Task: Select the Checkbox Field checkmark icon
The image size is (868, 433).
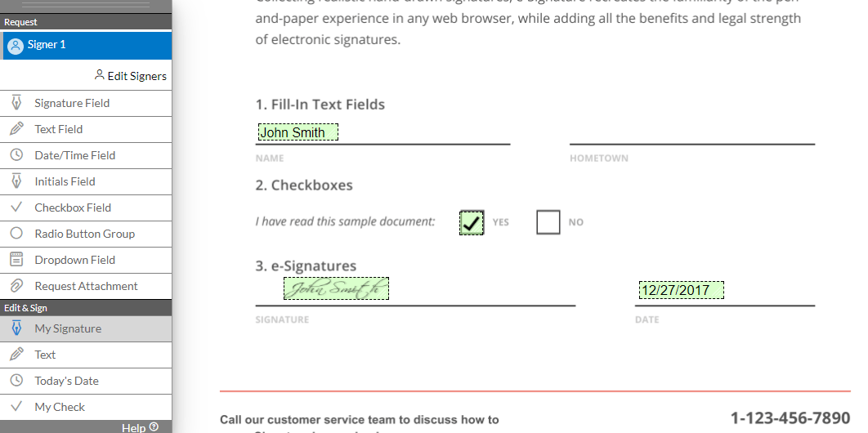Action: pyautogui.click(x=16, y=208)
